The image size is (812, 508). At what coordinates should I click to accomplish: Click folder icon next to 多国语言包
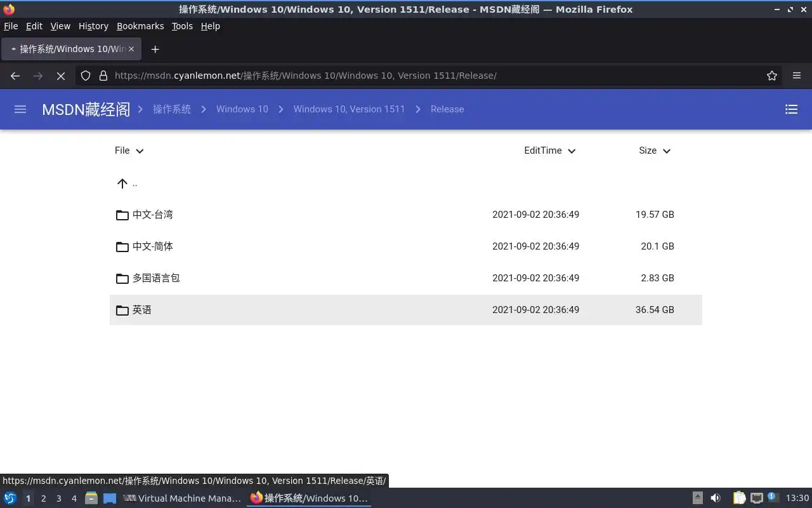(x=122, y=278)
